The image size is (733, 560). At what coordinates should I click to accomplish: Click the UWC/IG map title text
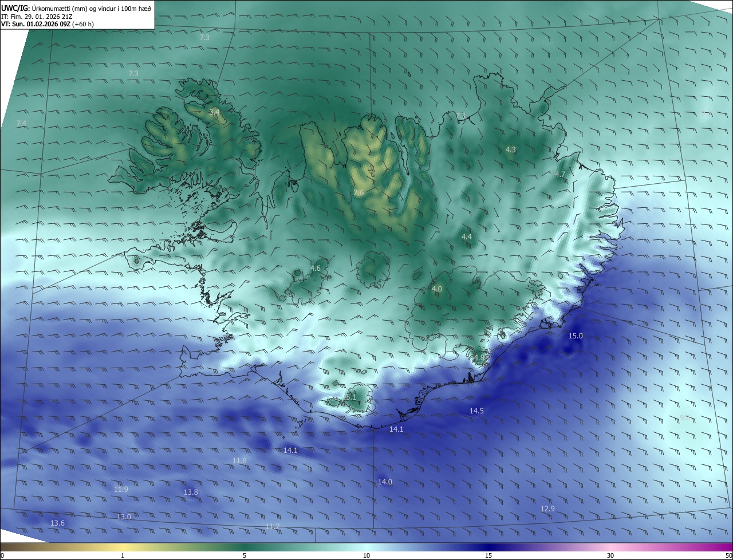pyautogui.click(x=76, y=7)
